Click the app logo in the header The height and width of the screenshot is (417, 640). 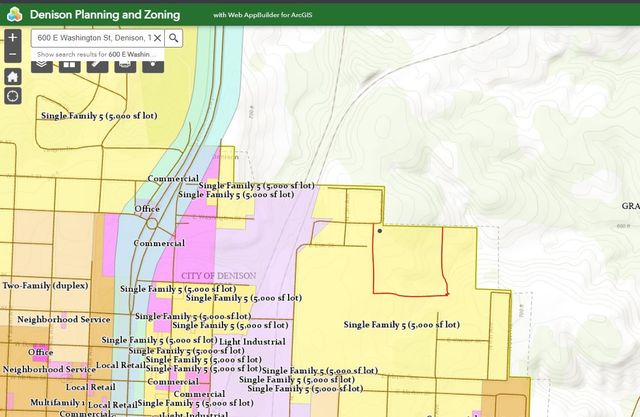tap(14, 14)
